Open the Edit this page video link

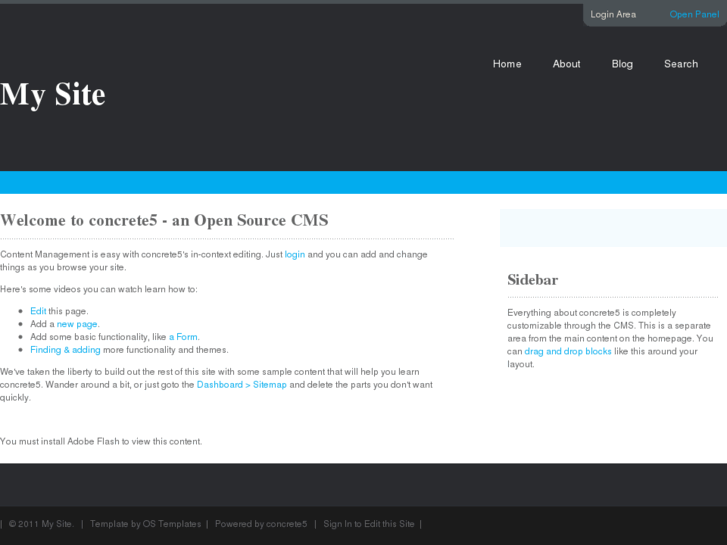(38, 311)
